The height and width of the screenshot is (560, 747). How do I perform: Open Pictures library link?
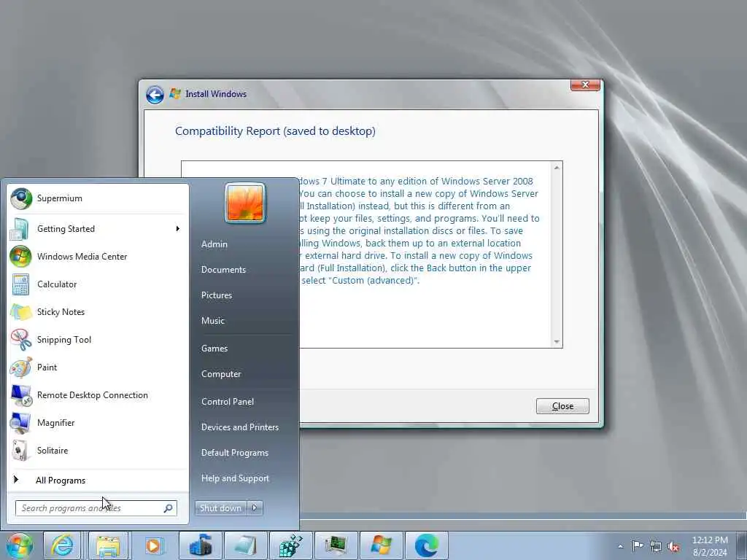pos(217,295)
